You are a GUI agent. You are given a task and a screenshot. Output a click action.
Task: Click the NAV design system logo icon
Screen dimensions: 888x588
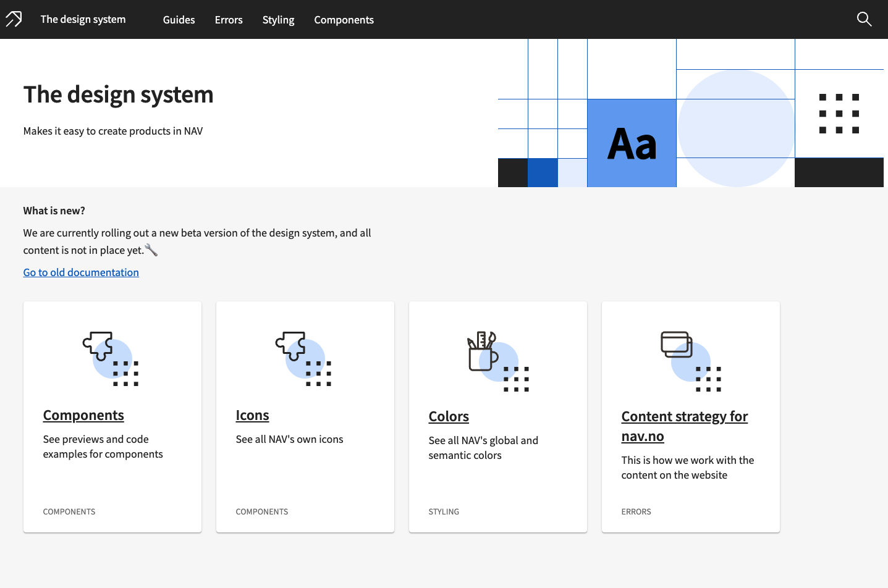14,19
